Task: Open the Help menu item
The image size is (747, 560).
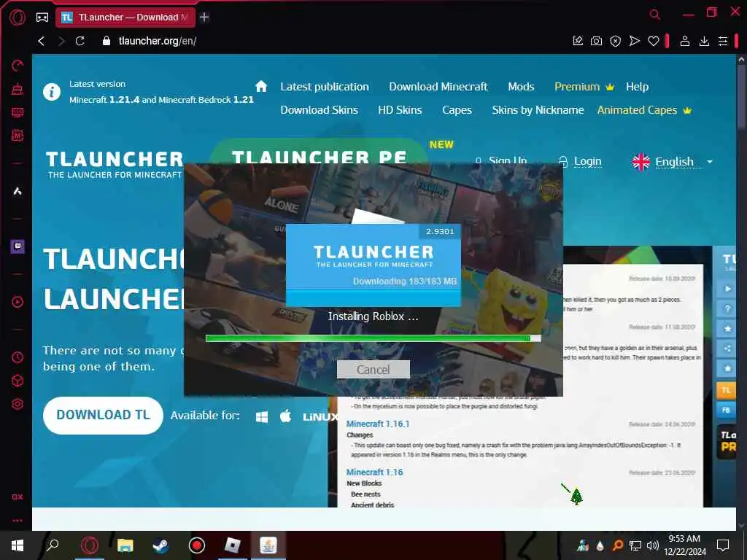Action: (637, 87)
